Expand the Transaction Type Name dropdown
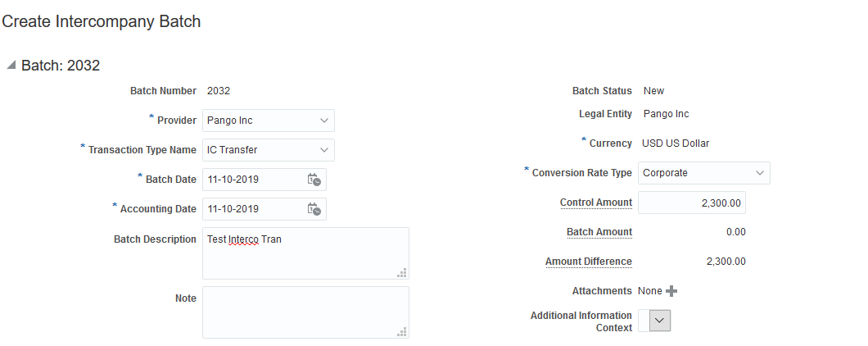 coord(324,150)
